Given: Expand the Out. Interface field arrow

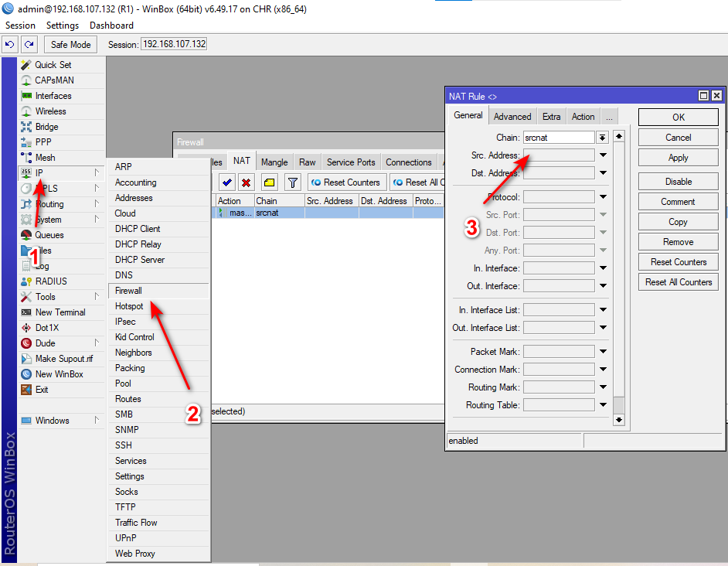Looking at the screenshot, I should pos(603,286).
